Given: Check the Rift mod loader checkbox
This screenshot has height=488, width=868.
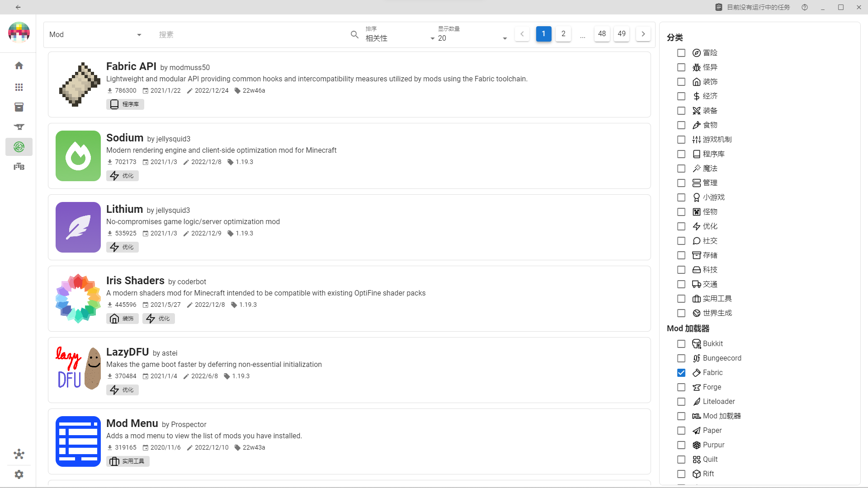Looking at the screenshot, I should [681, 474].
